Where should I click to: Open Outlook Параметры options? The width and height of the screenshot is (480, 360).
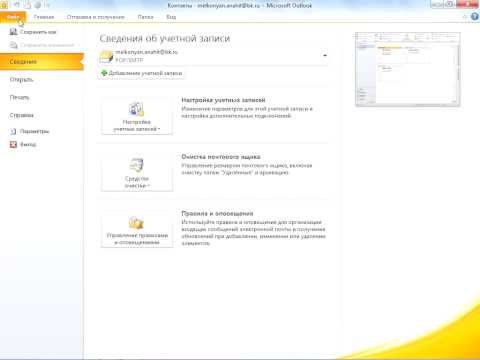30,131
